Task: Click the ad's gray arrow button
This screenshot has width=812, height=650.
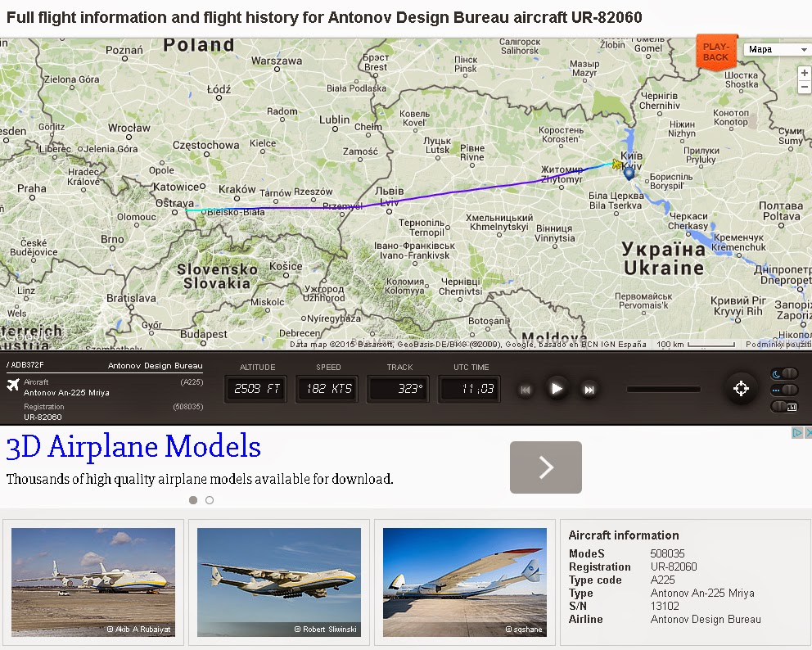Action: tap(546, 467)
